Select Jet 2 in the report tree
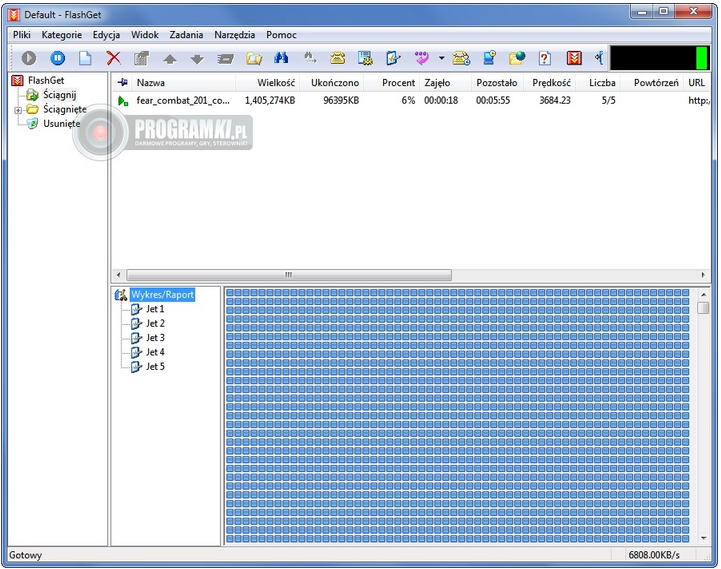 155,323
